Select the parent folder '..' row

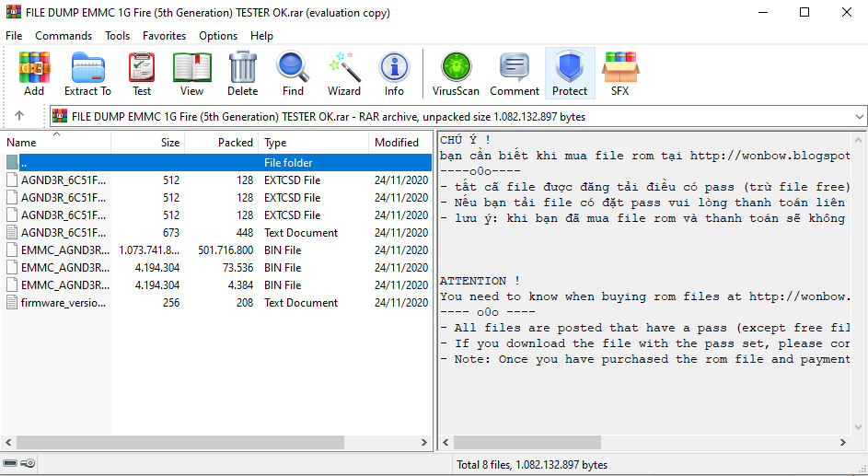tap(216, 163)
